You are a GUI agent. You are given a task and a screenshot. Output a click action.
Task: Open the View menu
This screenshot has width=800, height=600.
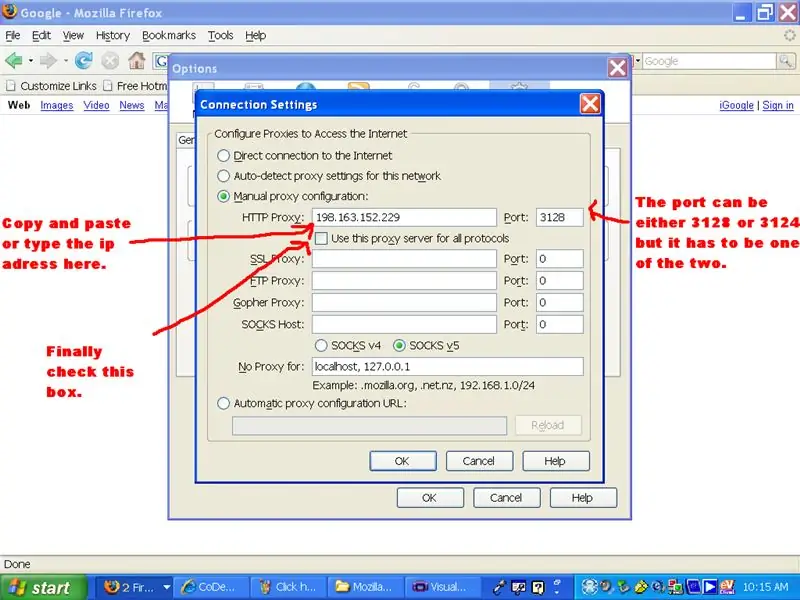point(73,35)
